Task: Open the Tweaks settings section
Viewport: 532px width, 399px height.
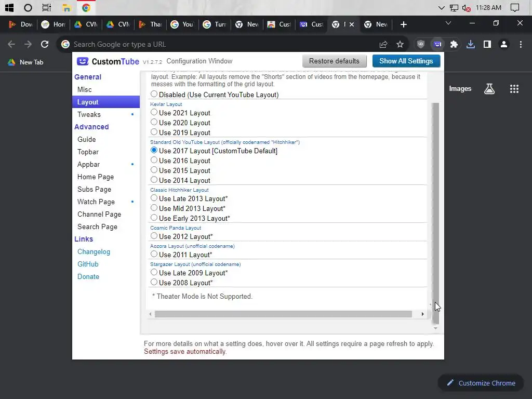Action: pyautogui.click(x=106, y=114)
